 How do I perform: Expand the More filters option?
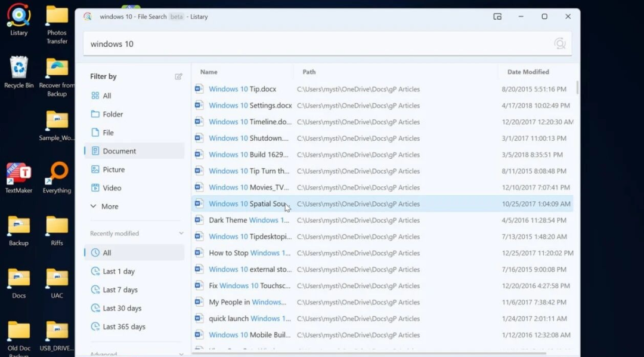pyautogui.click(x=111, y=206)
